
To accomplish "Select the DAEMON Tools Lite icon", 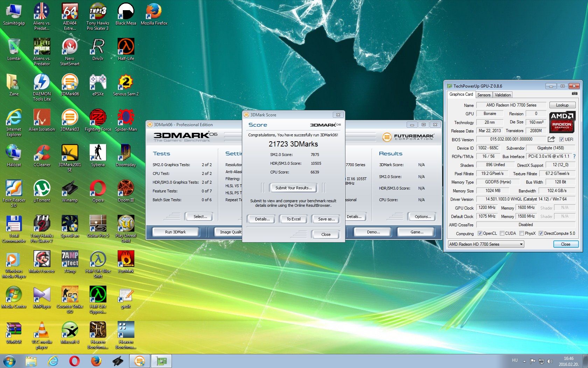I will coord(42,87).
